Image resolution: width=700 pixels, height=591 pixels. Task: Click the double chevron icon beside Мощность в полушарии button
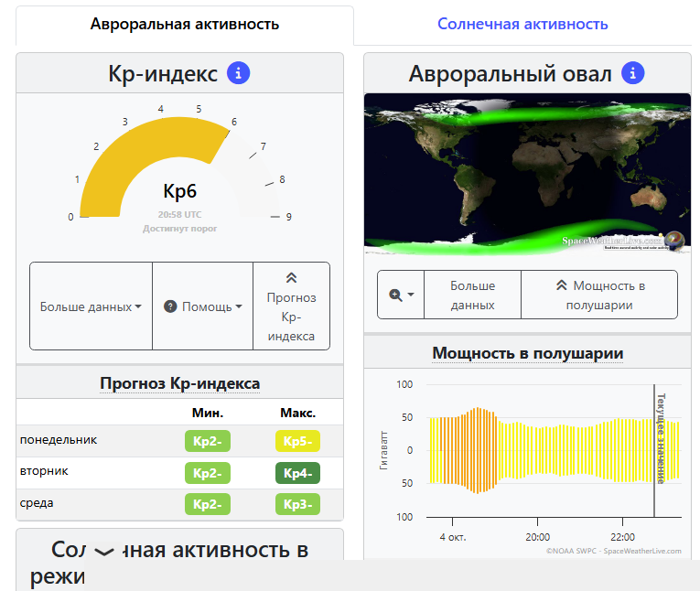coord(561,285)
